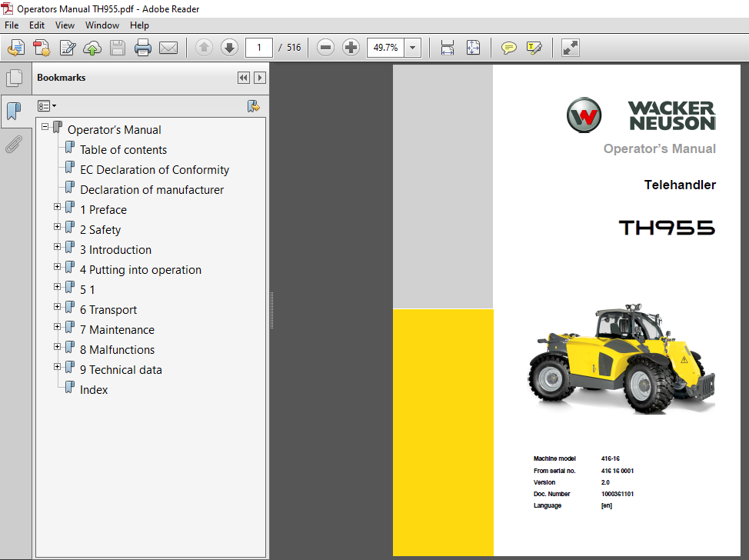This screenshot has width=749, height=560.
Task: Expand the 3 Introduction bookmark
Action: click(58, 247)
